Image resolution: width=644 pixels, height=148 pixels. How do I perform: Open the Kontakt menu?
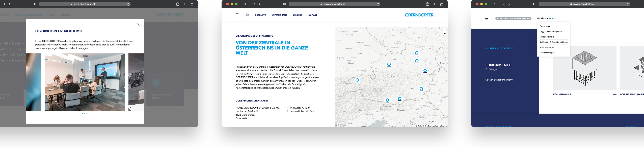[312, 15]
